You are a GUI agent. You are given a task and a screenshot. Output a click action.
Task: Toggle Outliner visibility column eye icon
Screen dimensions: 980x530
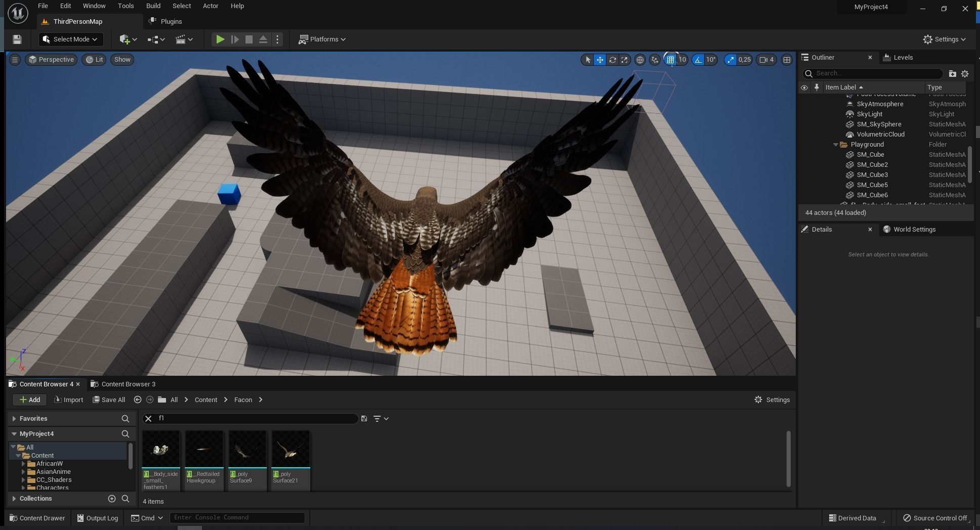click(804, 87)
